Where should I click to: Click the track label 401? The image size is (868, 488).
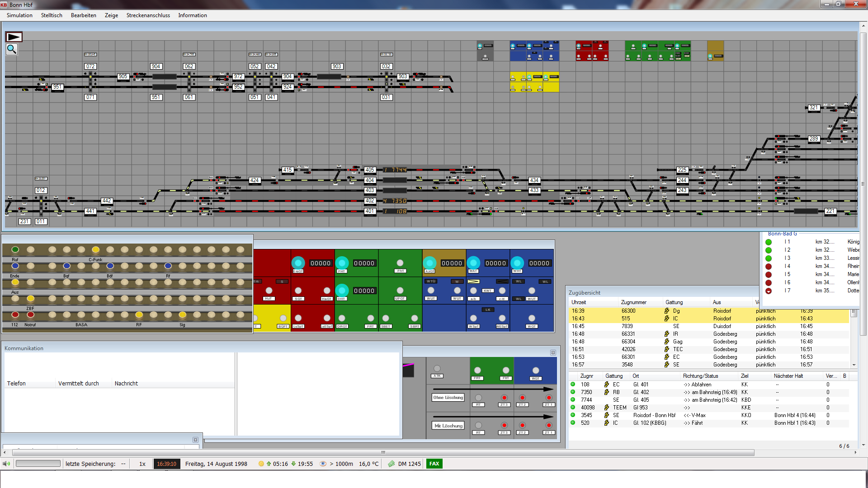pos(370,211)
